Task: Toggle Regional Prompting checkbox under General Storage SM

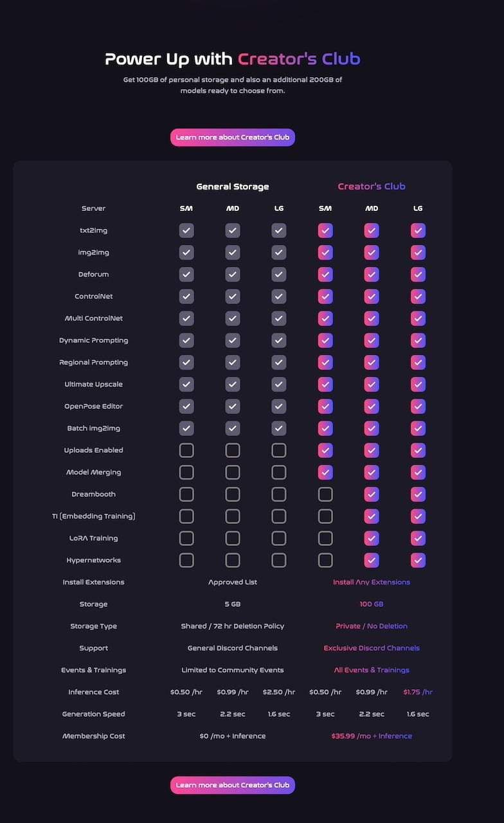Action: [x=186, y=362]
